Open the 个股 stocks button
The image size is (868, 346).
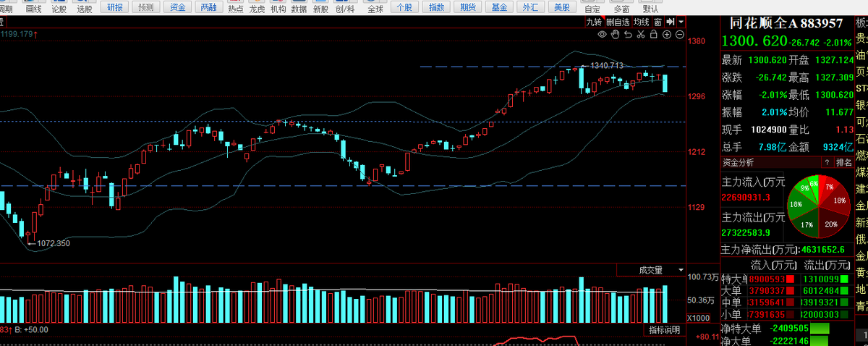tap(406, 7)
